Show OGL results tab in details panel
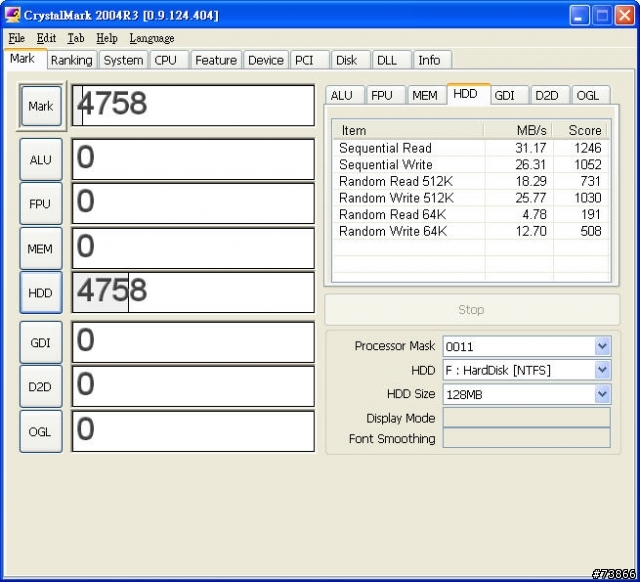The width and height of the screenshot is (640, 582). point(591,96)
